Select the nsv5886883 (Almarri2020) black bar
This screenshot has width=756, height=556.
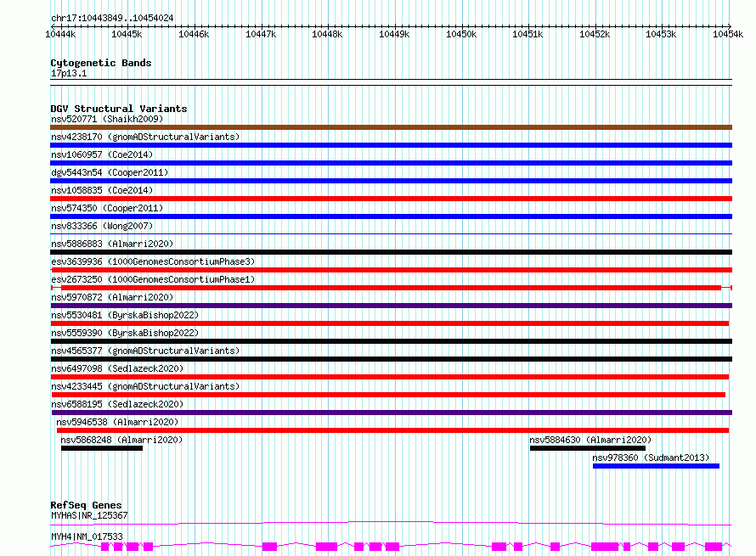[x=391, y=252]
